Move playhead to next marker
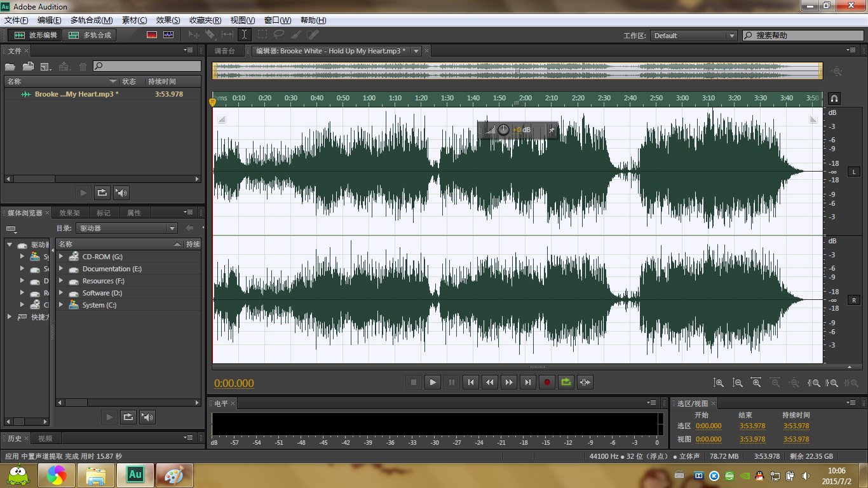This screenshot has width=868, height=488. coord(527,382)
